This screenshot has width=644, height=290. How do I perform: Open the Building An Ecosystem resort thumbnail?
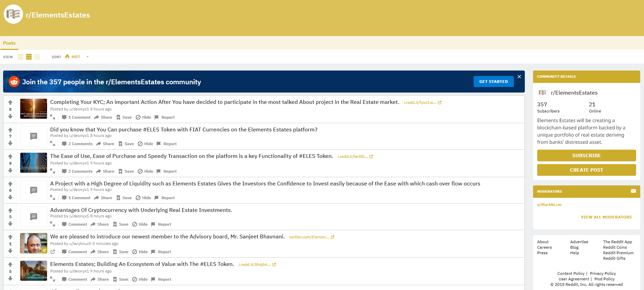coord(34,271)
